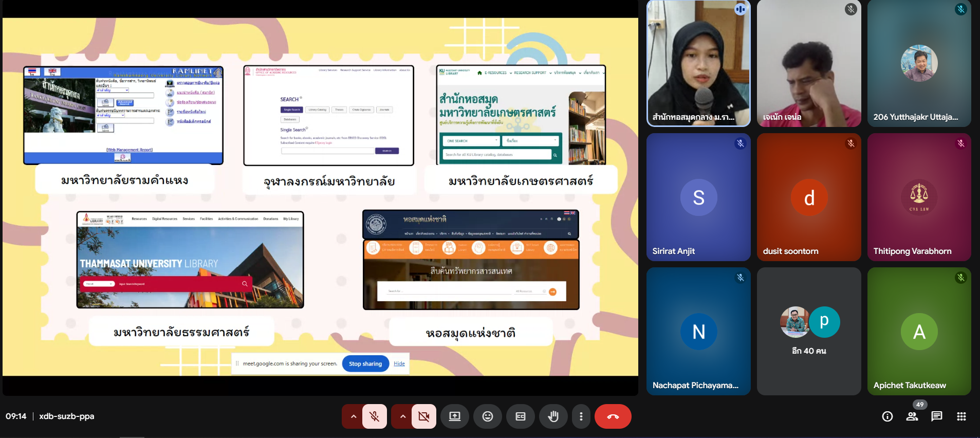Viewport: 980px width, 438px height.
Task: Click the Stop sharing button
Action: (x=365, y=363)
